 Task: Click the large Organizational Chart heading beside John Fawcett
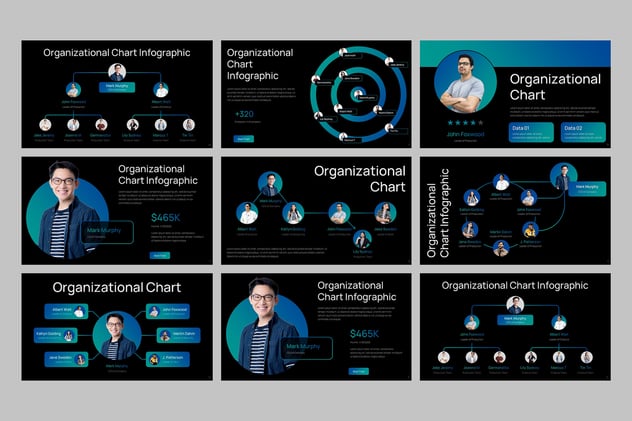tap(555, 87)
